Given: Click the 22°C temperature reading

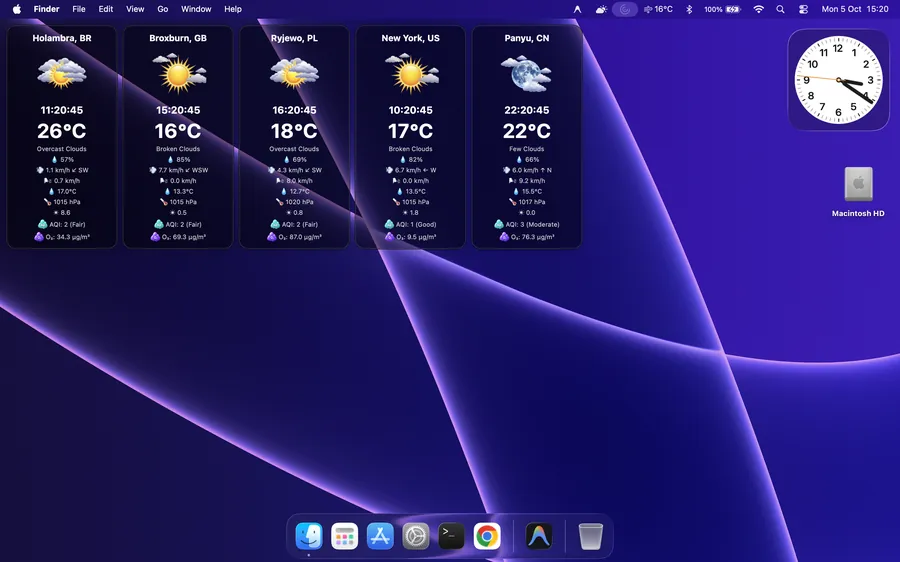Looking at the screenshot, I should click(526, 131).
